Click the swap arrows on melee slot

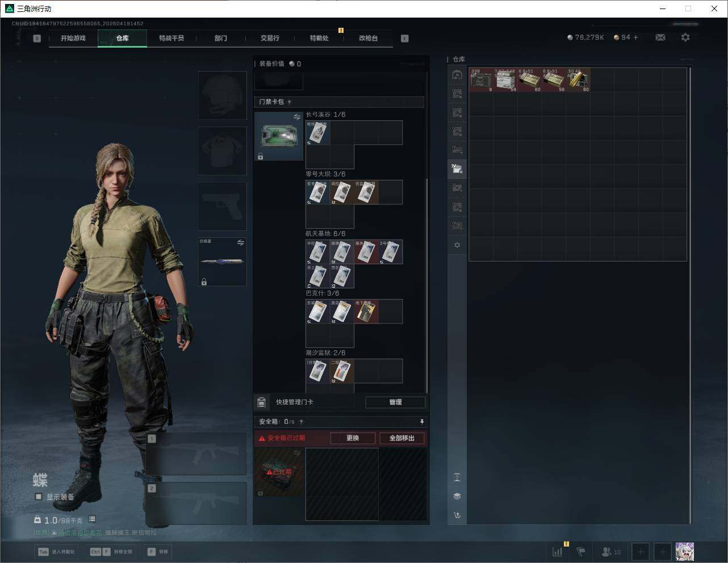tap(240, 243)
